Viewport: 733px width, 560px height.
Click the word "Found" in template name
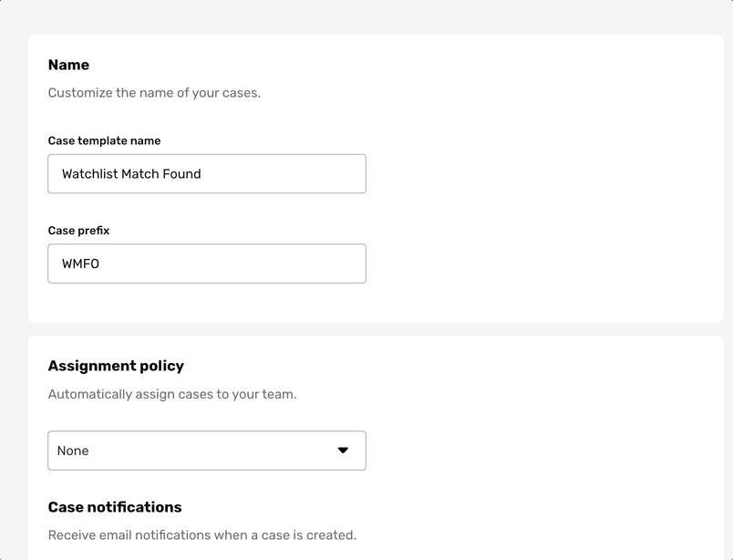click(x=182, y=174)
